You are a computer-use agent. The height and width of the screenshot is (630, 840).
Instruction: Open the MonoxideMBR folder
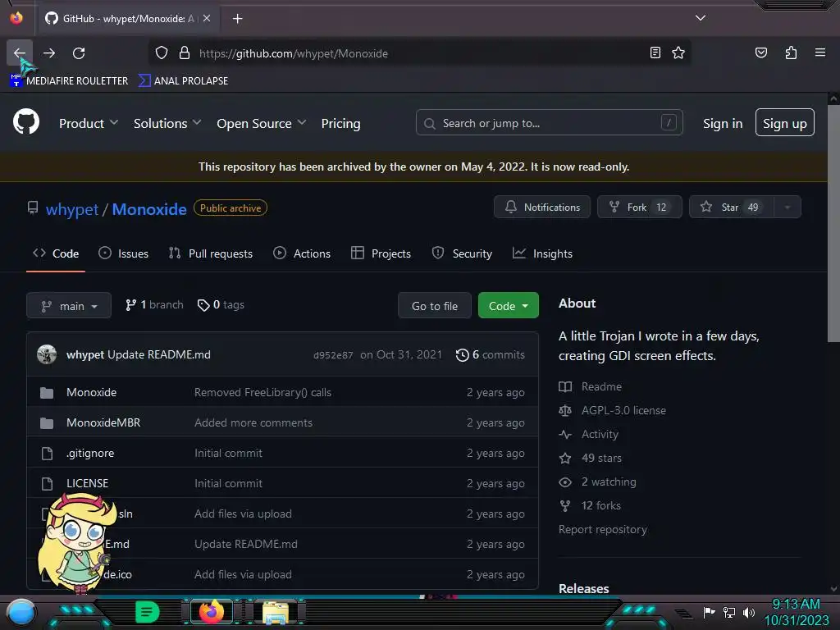click(x=103, y=422)
